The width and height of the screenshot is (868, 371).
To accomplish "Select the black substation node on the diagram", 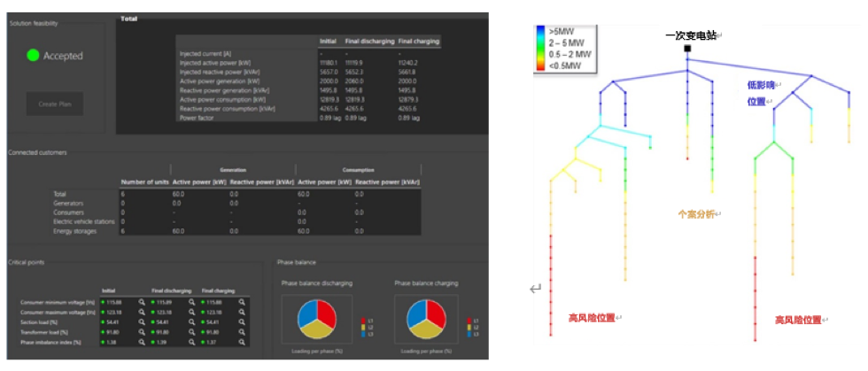I will tap(686, 49).
